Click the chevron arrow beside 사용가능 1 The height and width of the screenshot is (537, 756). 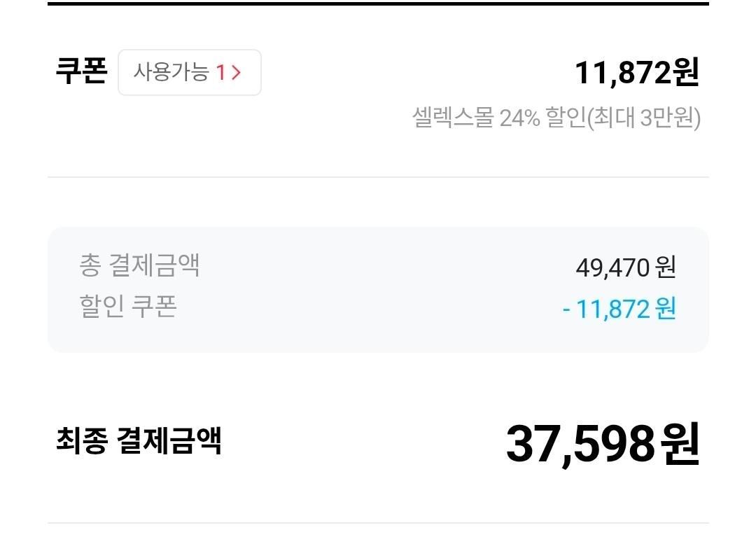(236, 72)
